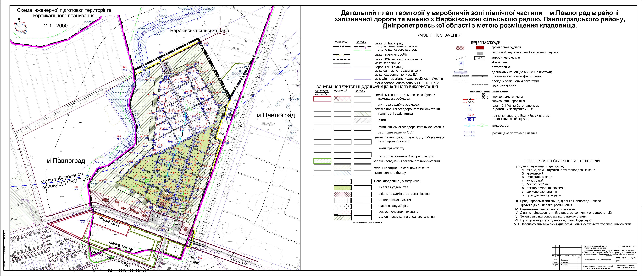Screen dimensions: 644x276
Task: Click the red-outlined перспективна громадська забудова swatch
Action: point(322,99)
